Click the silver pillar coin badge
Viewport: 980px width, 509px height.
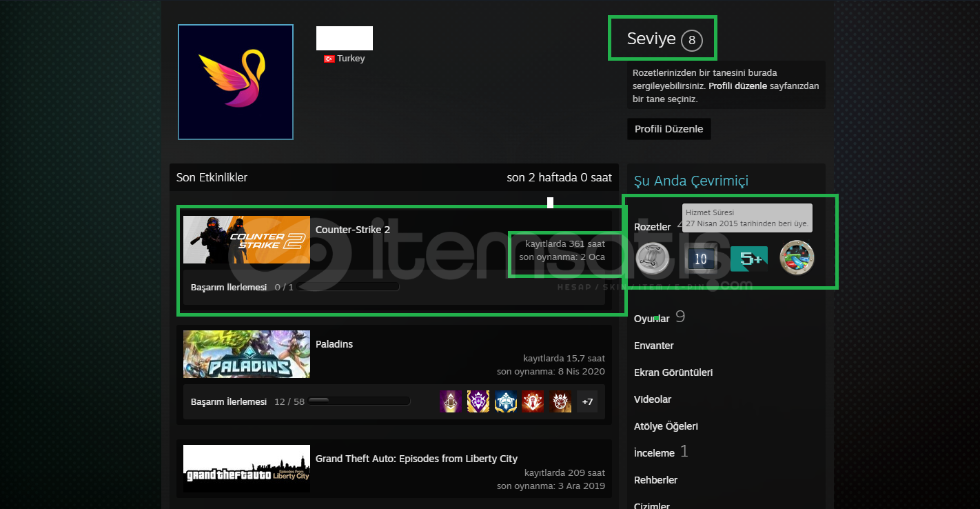[x=652, y=259]
